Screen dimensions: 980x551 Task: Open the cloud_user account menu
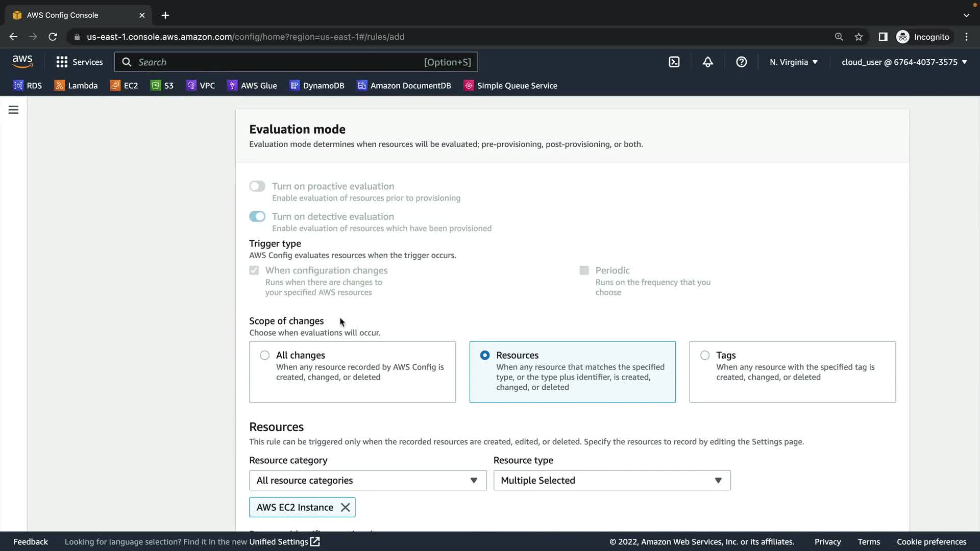(904, 62)
